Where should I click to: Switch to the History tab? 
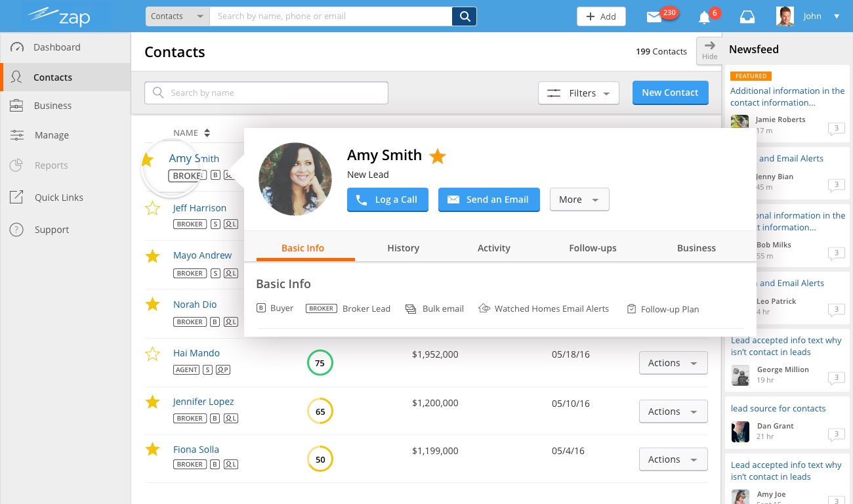(403, 248)
